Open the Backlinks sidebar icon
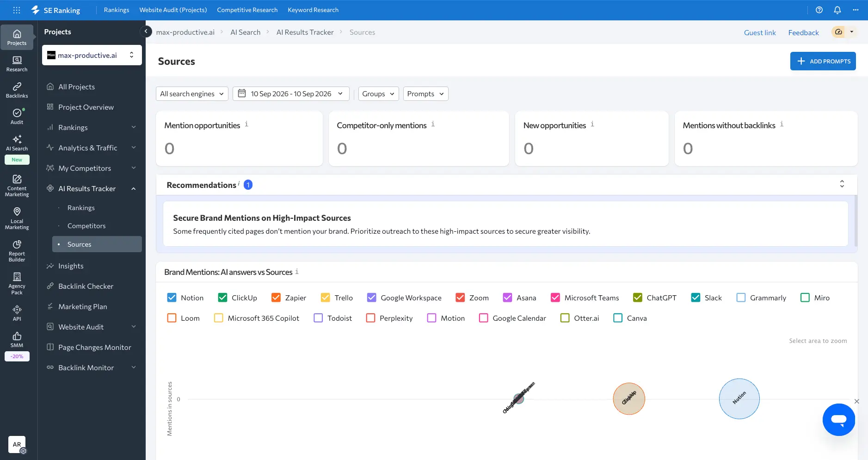Image resolution: width=868 pixels, height=460 pixels. pyautogui.click(x=17, y=90)
